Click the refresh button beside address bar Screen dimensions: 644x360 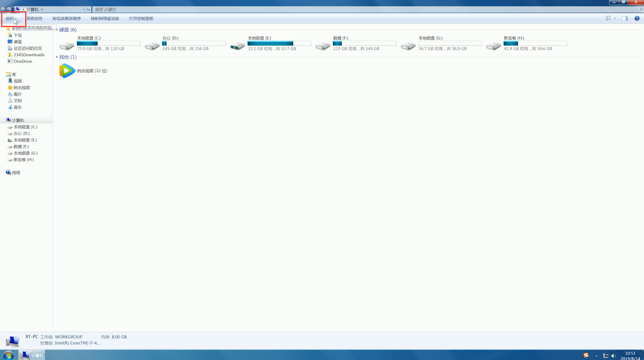pyautogui.click(x=88, y=9)
